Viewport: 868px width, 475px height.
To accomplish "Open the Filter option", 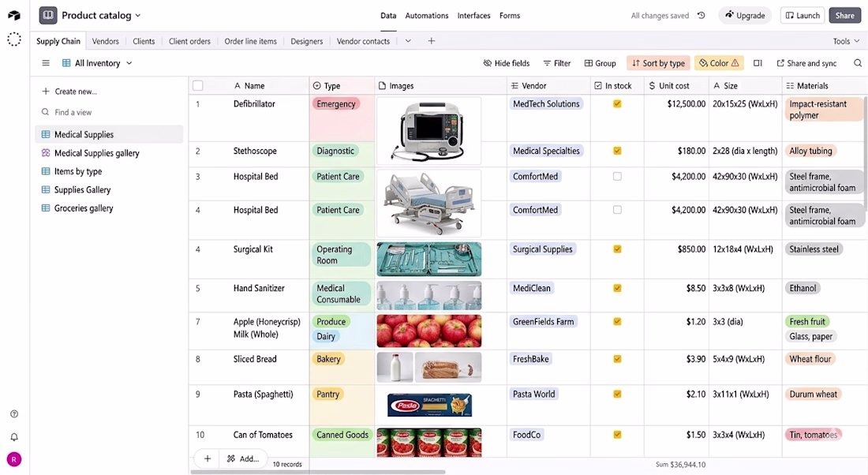I will tap(557, 63).
